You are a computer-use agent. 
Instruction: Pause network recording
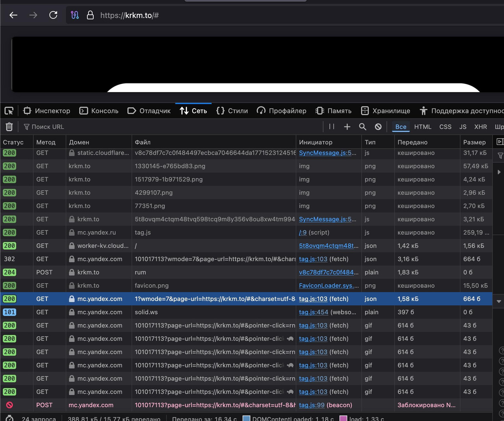332,127
